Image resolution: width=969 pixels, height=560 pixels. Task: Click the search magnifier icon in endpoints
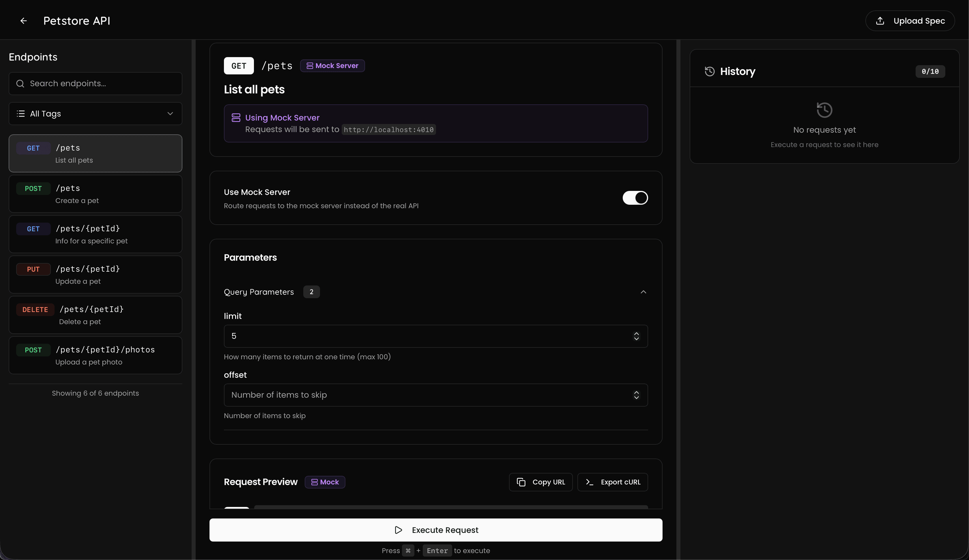20,83
